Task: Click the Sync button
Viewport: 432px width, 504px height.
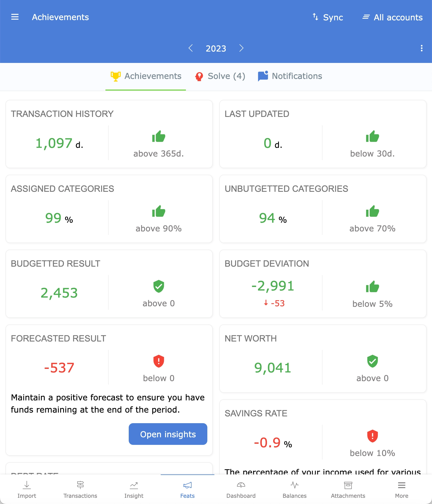Action: point(328,17)
